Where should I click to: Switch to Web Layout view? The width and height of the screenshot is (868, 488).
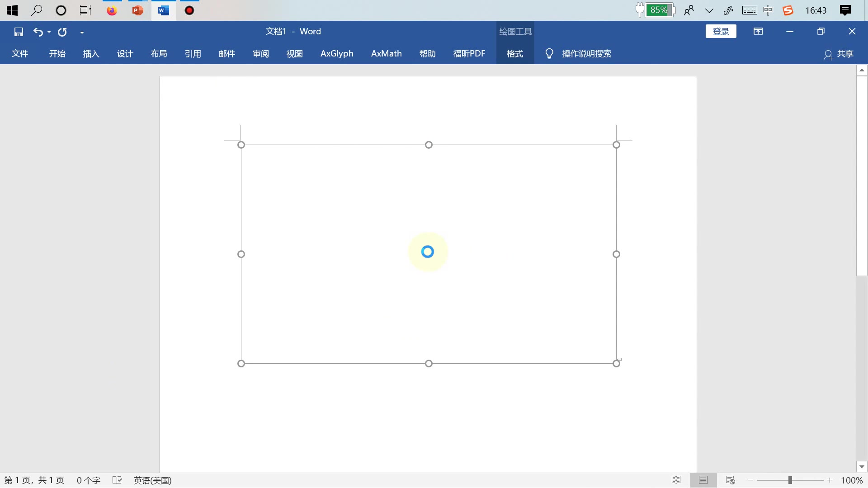click(730, 480)
